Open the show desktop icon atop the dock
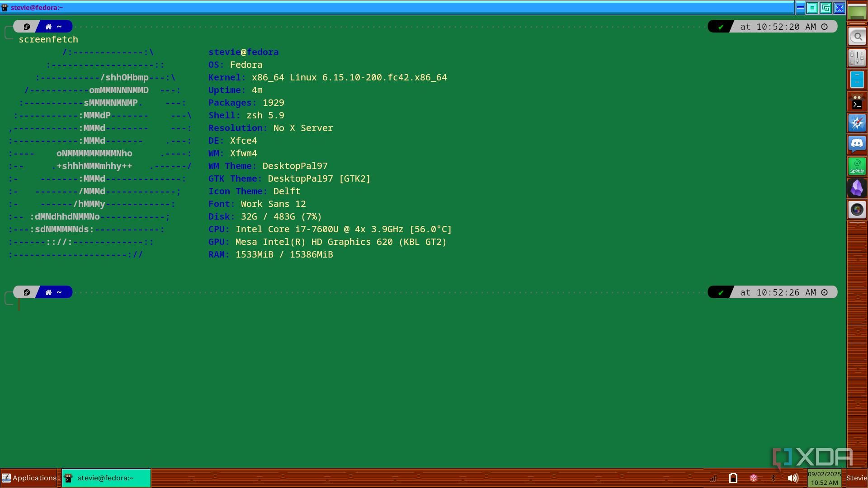The width and height of the screenshot is (868, 488). 857,12
